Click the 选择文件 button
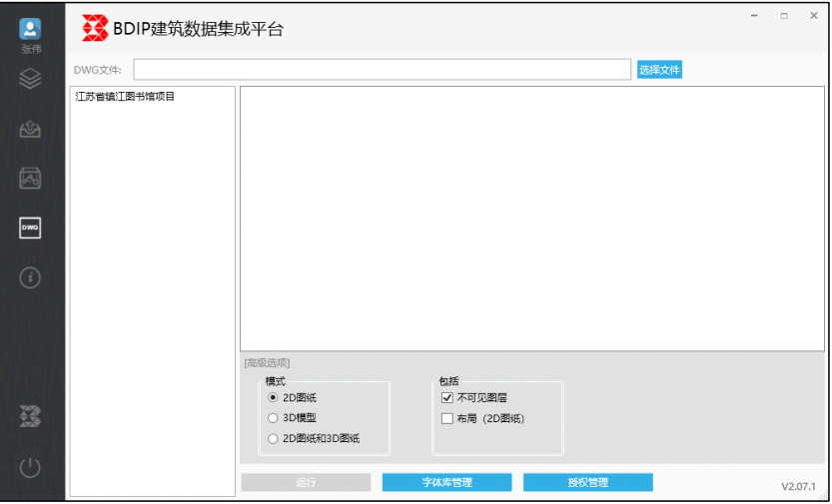The height and width of the screenshot is (504, 832). (x=659, y=70)
